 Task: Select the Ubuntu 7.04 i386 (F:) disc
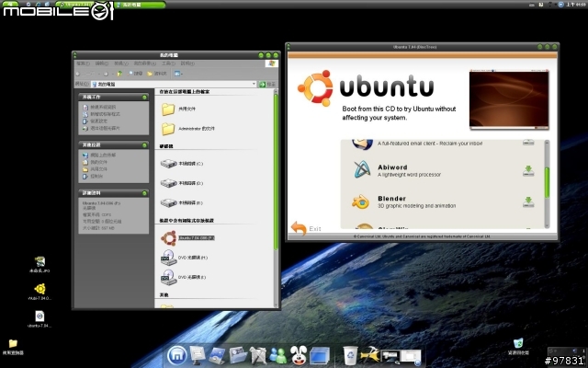[x=187, y=238]
